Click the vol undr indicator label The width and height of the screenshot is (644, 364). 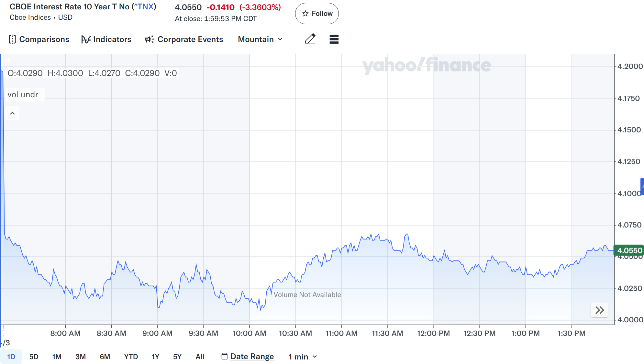tap(23, 94)
